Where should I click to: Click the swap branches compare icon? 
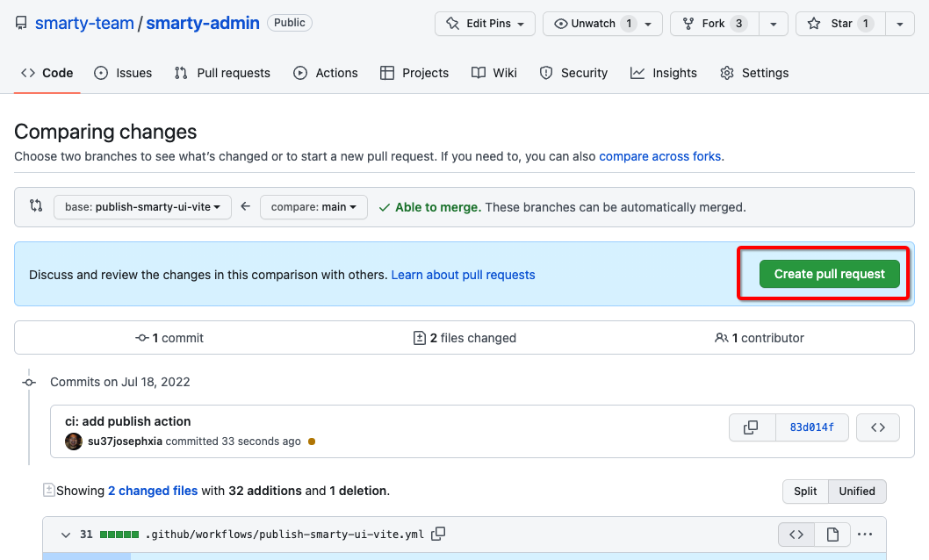click(x=36, y=206)
